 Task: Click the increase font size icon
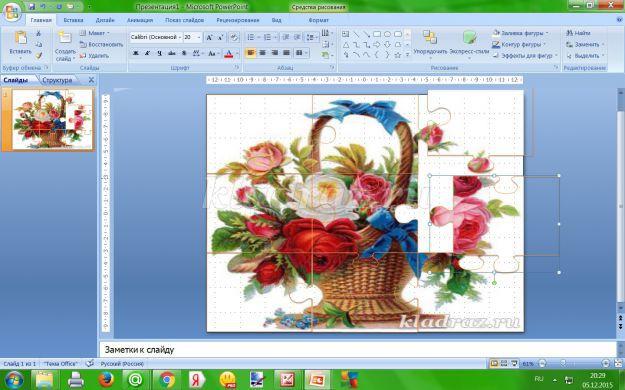pyautogui.click(x=209, y=37)
